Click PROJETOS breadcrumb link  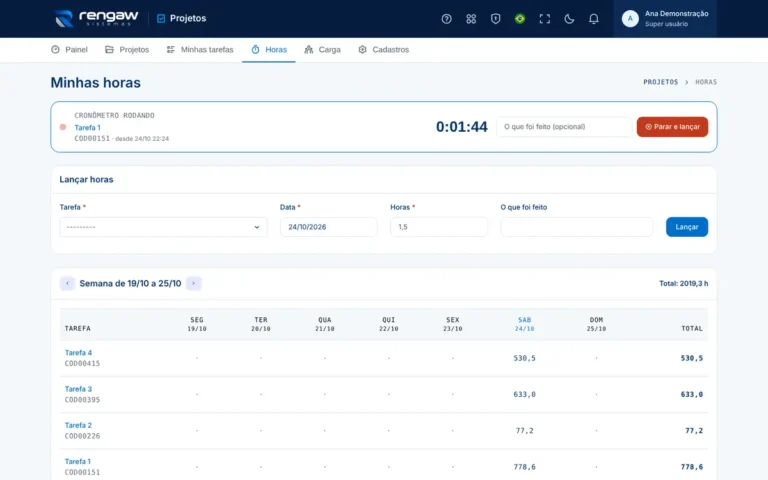pos(660,82)
